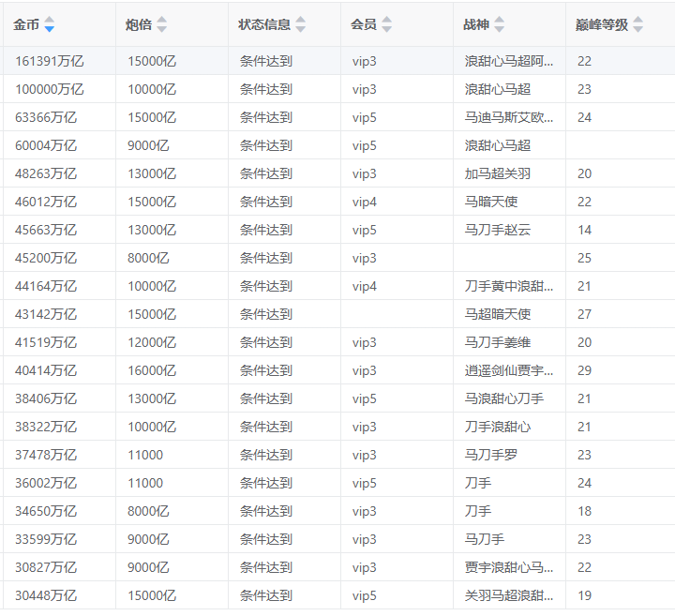
Task: Click the sort icon beside 金币 header
Action: pos(50,25)
